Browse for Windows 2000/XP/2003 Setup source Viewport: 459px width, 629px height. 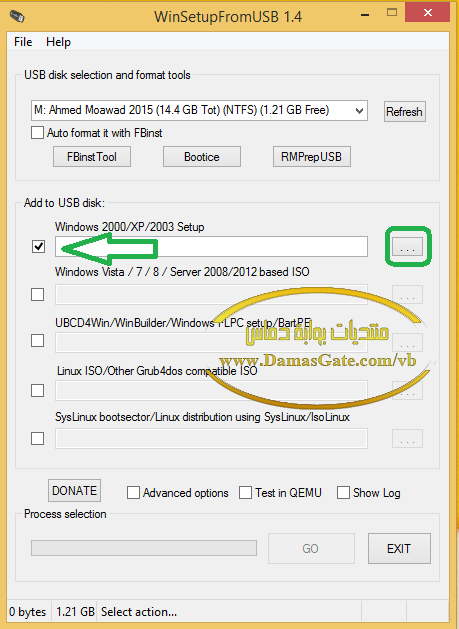click(x=407, y=246)
